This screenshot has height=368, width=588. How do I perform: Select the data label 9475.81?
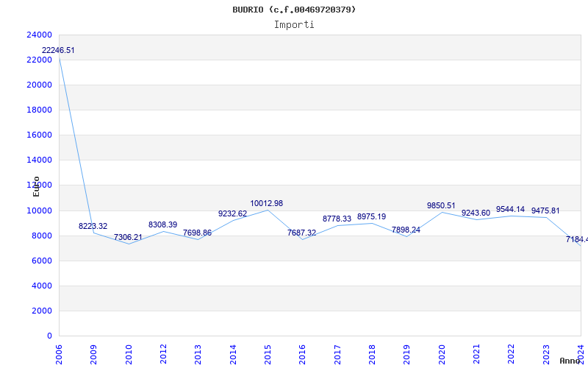point(545,210)
